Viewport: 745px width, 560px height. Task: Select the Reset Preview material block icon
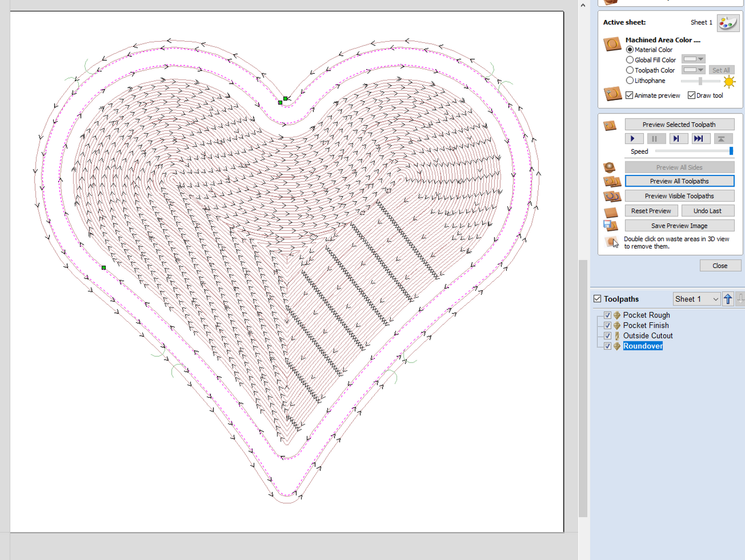[x=610, y=210]
